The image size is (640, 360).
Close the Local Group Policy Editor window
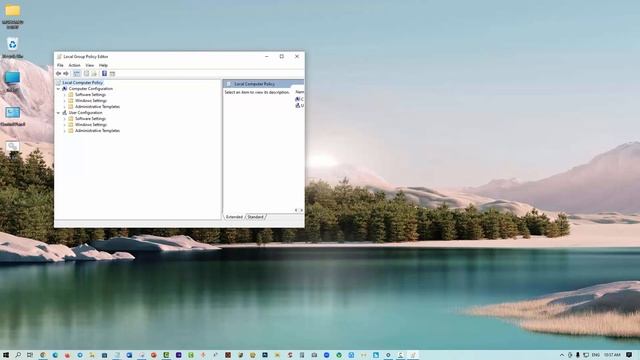[x=297, y=56]
